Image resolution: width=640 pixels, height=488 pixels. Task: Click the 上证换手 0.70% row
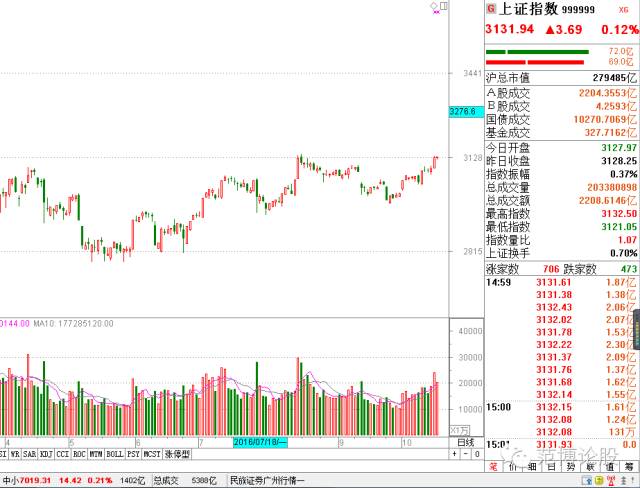click(x=561, y=253)
